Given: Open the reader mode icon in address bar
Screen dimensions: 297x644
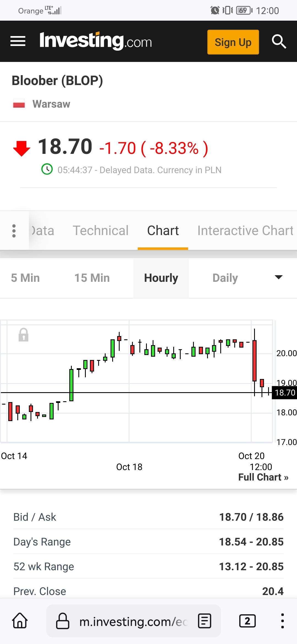Looking at the screenshot, I should click(x=205, y=621).
